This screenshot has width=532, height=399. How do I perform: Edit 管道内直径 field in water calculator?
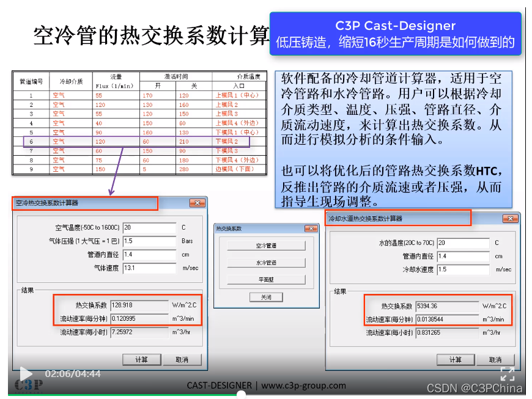click(463, 256)
